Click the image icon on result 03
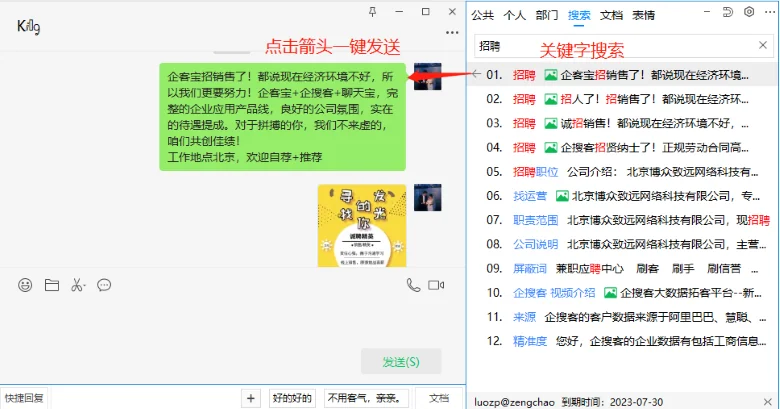780x409 pixels. point(551,123)
